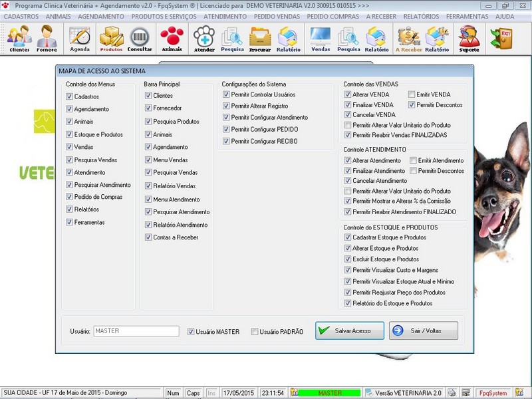Open the ANIMAIS menu
This screenshot has width=532, height=399.
59,16
